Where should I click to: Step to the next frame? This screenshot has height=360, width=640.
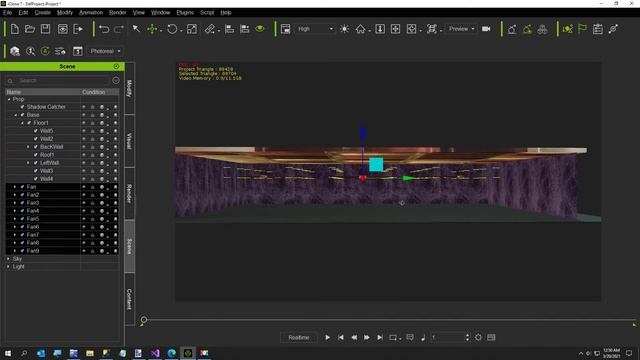pos(367,338)
